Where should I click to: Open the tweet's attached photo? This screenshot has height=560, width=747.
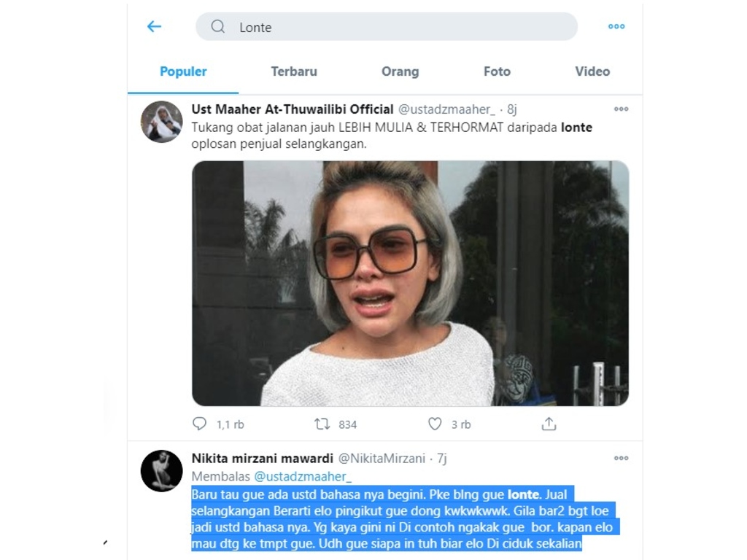click(x=410, y=283)
